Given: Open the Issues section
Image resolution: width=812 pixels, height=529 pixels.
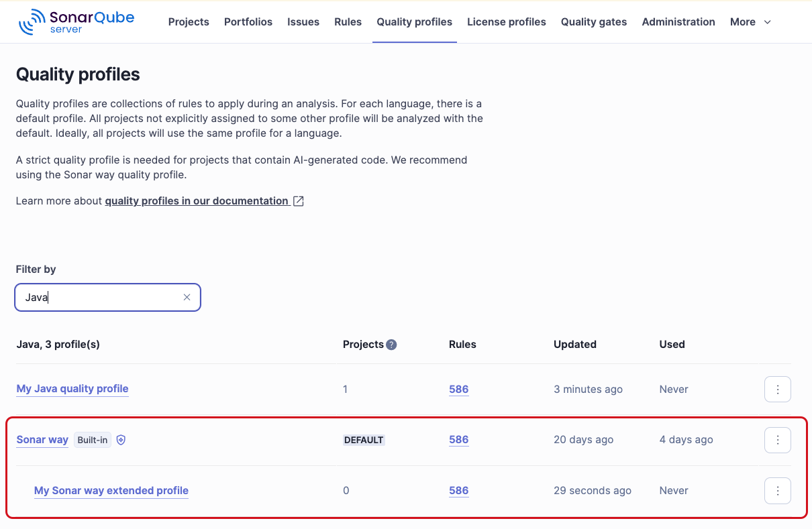Looking at the screenshot, I should point(303,21).
